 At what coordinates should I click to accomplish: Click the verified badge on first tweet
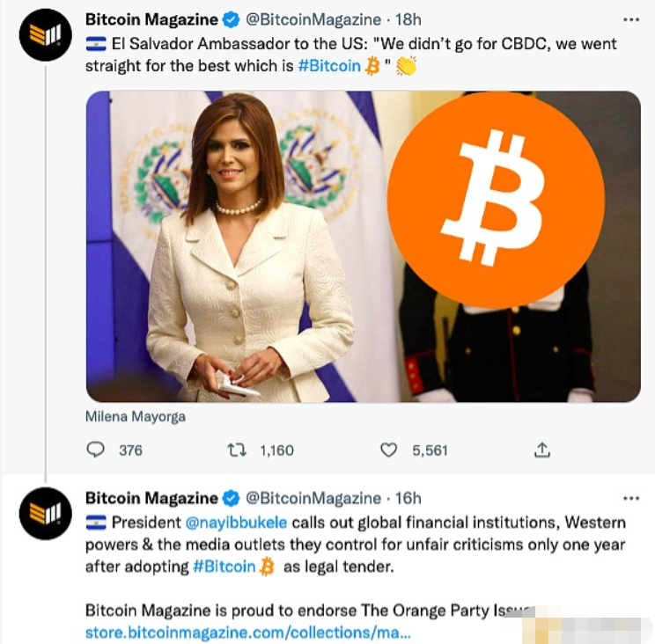coord(231,19)
